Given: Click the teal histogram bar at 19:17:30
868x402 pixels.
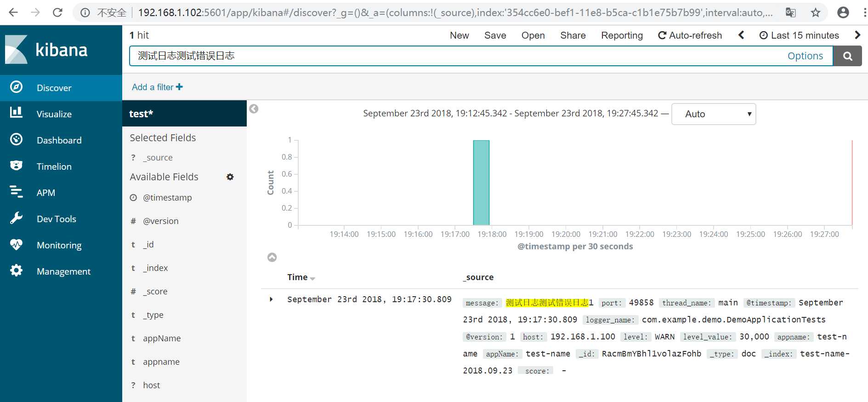Looking at the screenshot, I should (481, 183).
